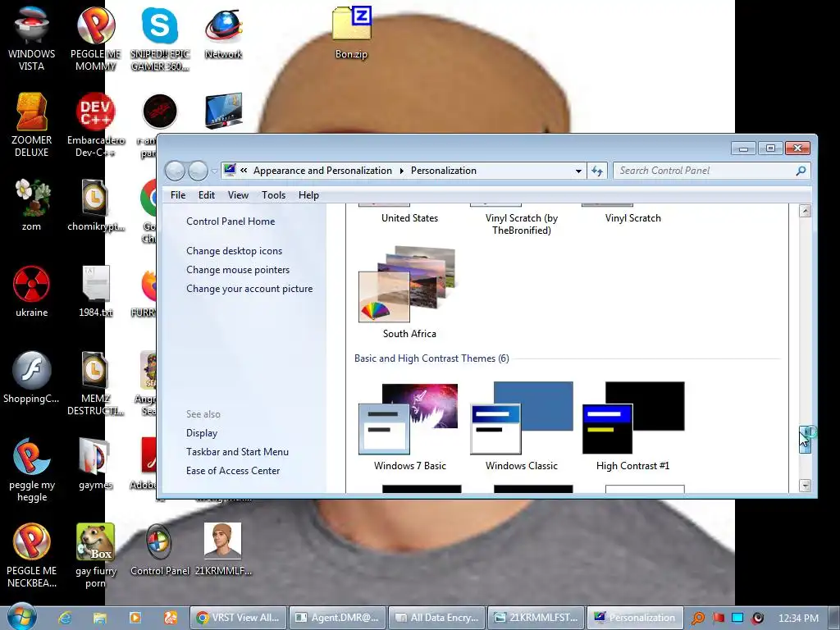
Task: Click the Forward navigation button
Action: tap(198, 171)
